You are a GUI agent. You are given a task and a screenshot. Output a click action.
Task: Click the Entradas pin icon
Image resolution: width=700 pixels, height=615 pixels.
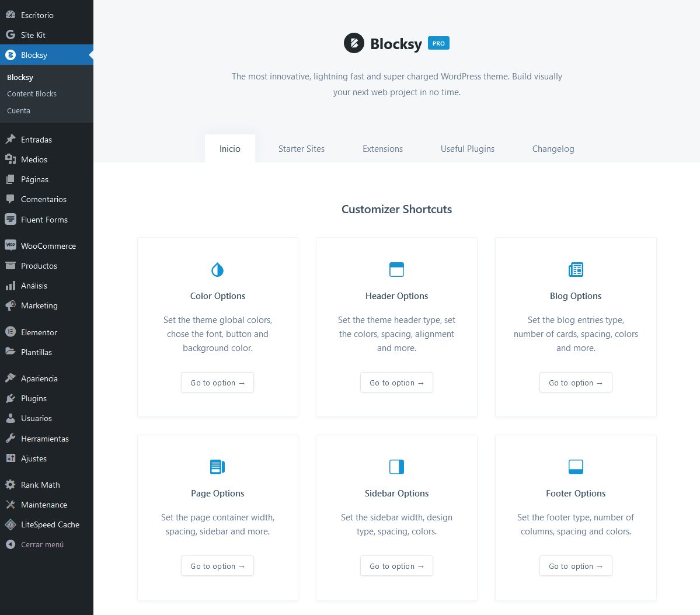click(11, 140)
